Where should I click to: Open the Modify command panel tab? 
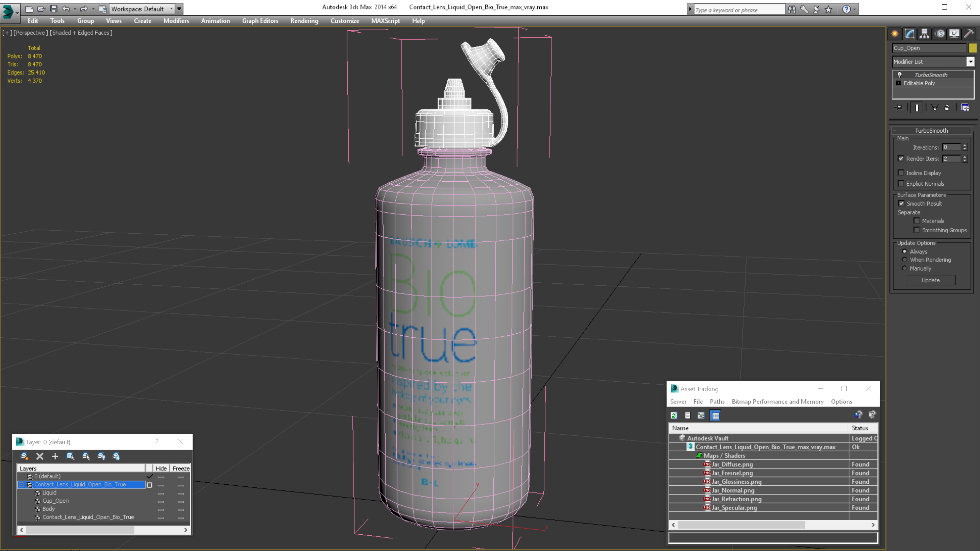pos(910,34)
